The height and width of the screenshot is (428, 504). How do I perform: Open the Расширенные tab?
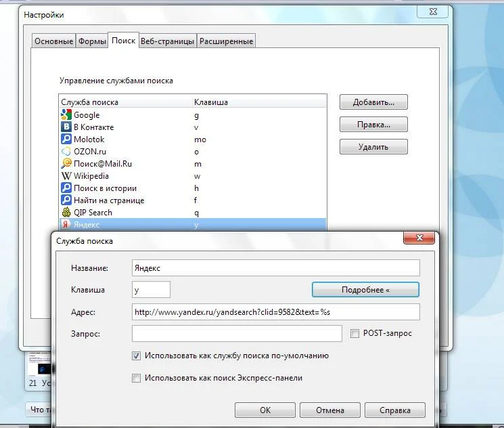[x=226, y=41]
